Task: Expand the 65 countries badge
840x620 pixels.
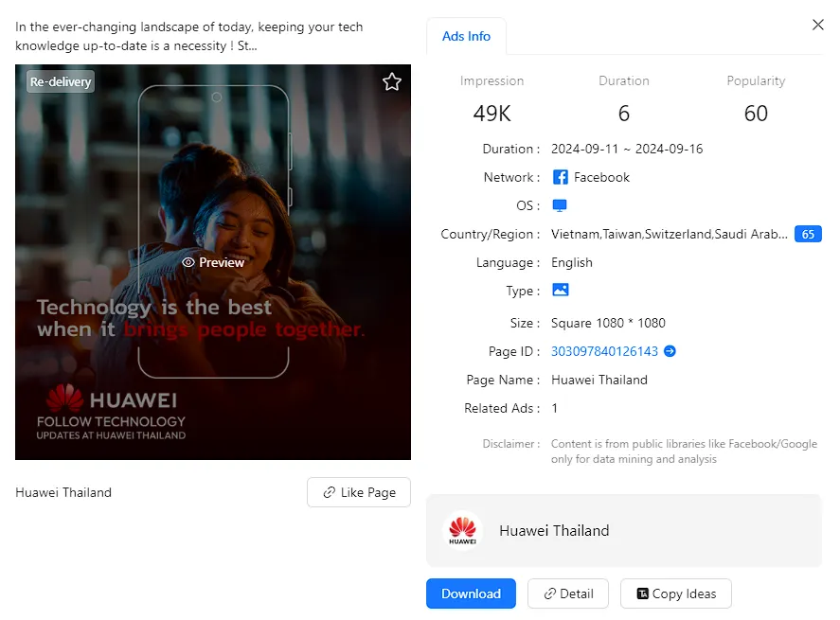Action: [x=808, y=234]
